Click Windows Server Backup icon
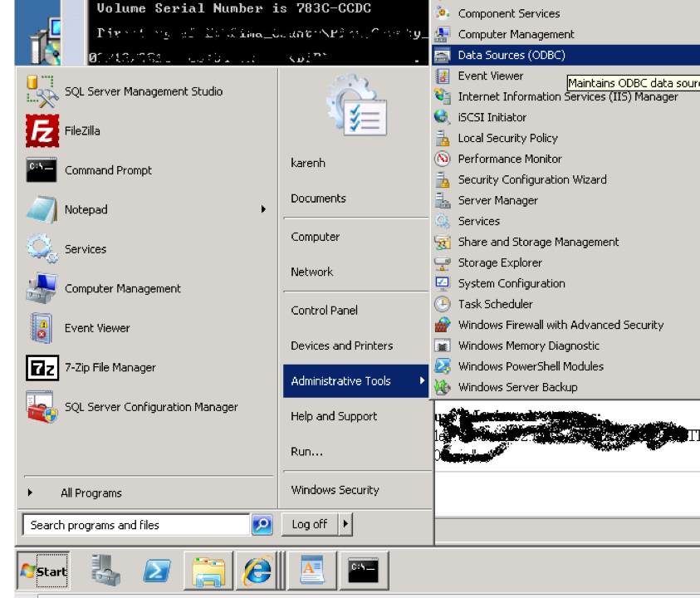The image size is (700, 598). pyautogui.click(x=443, y=387)
